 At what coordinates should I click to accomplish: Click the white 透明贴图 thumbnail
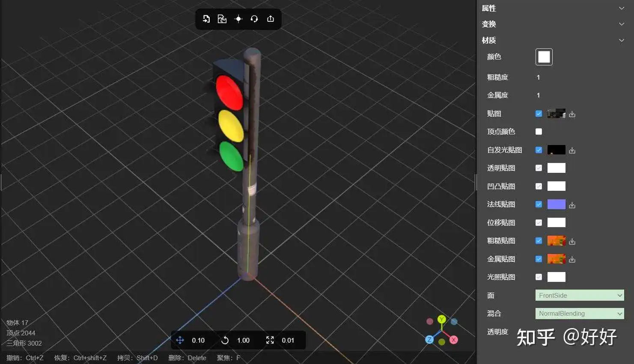[x=557, y=168]
